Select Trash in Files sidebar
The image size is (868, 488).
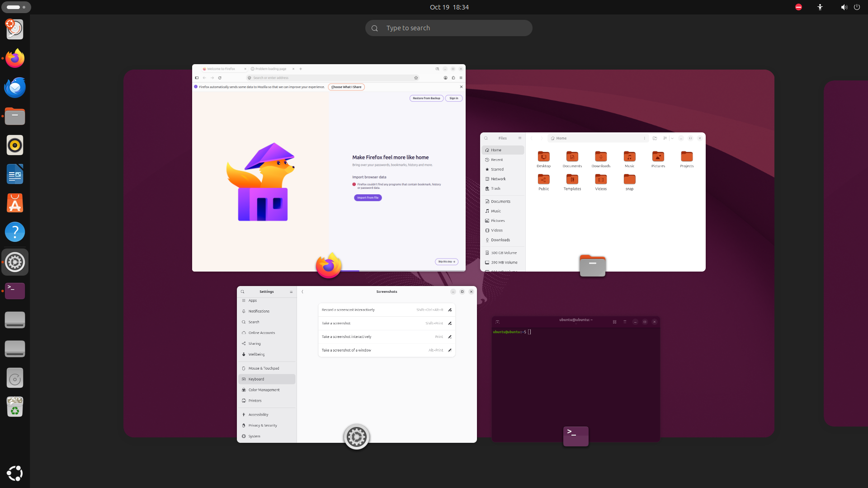tap(503, 188)
